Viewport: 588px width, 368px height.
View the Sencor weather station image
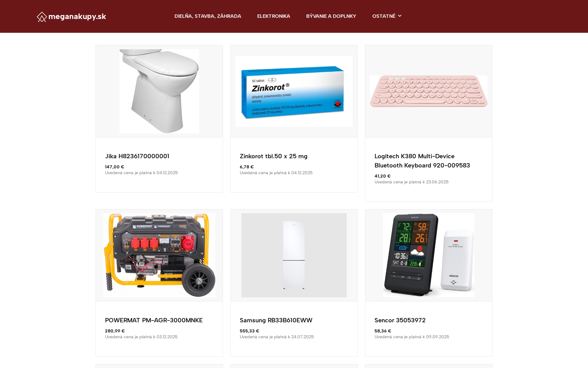coord(429,255)
